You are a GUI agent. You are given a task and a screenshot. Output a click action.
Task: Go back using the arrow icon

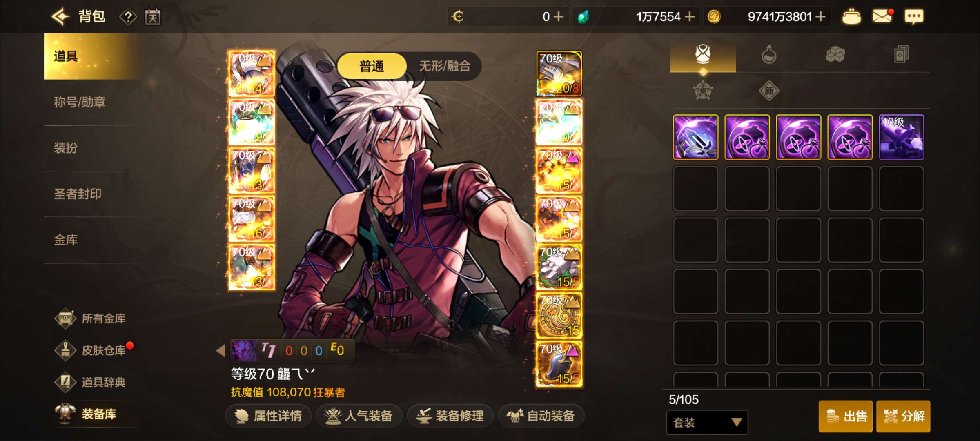61,17
